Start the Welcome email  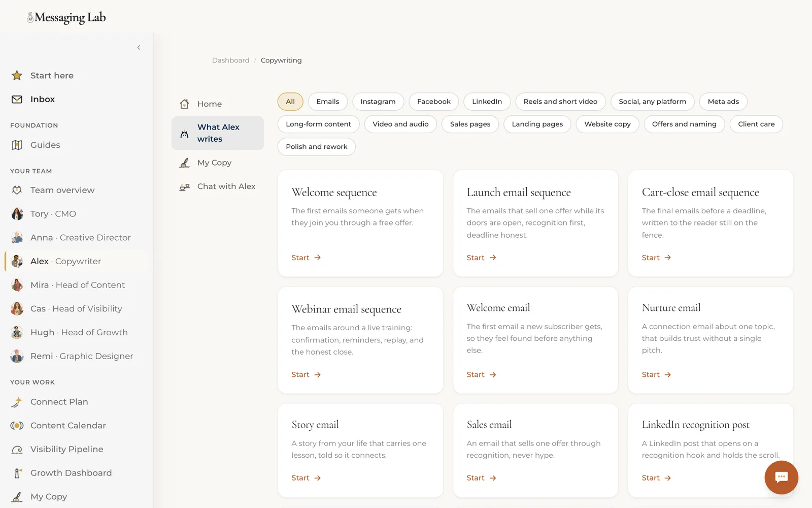click(x=481, y=375)
